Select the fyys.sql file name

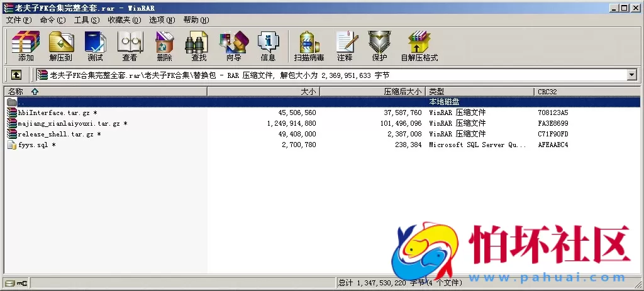pyautogui.click(x=36, y=145)
